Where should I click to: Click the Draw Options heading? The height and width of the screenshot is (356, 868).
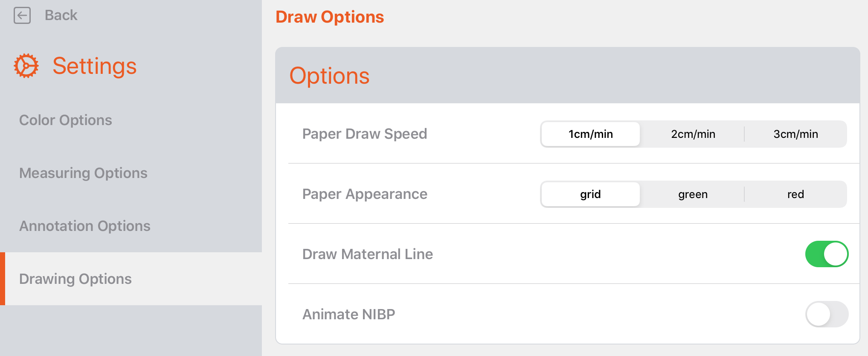coord(330,17)
